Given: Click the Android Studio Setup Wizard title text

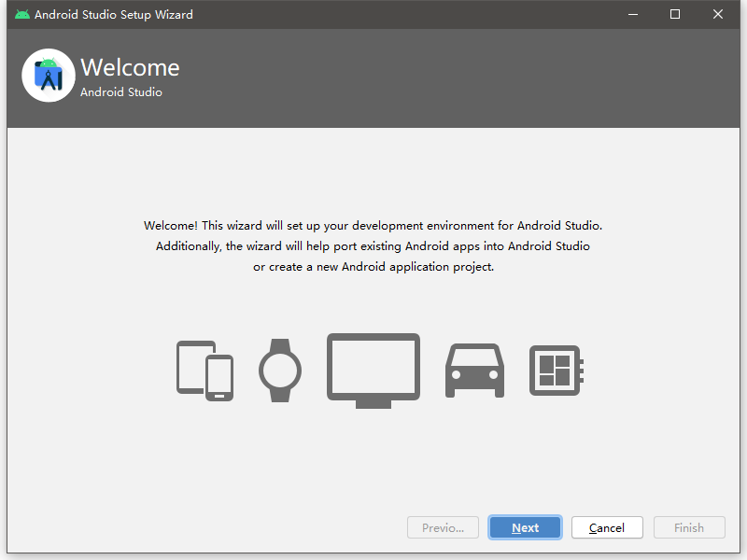Looking at the screenshot, I should pos(113,15).
